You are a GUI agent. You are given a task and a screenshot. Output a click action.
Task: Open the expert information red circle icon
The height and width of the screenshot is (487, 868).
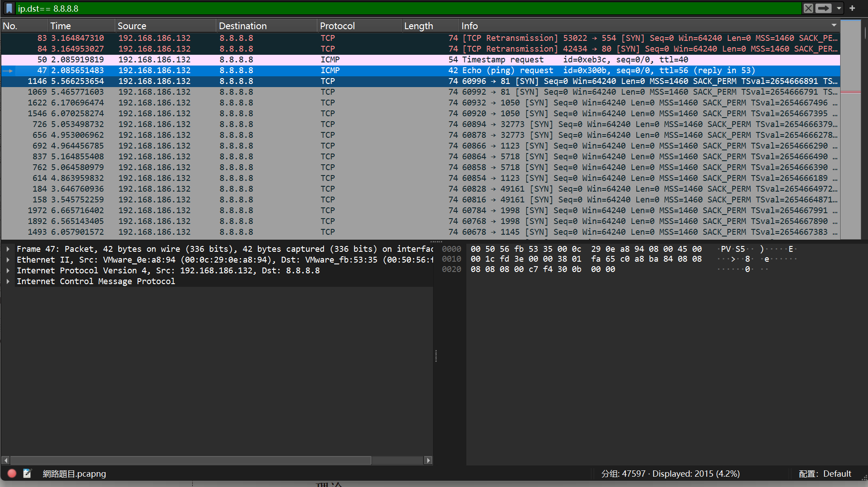tap(12, 474)
